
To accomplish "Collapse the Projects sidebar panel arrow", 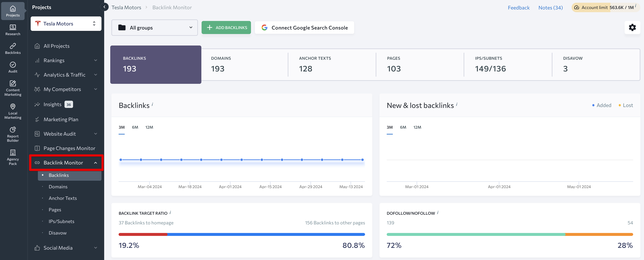I will [104, 7].
